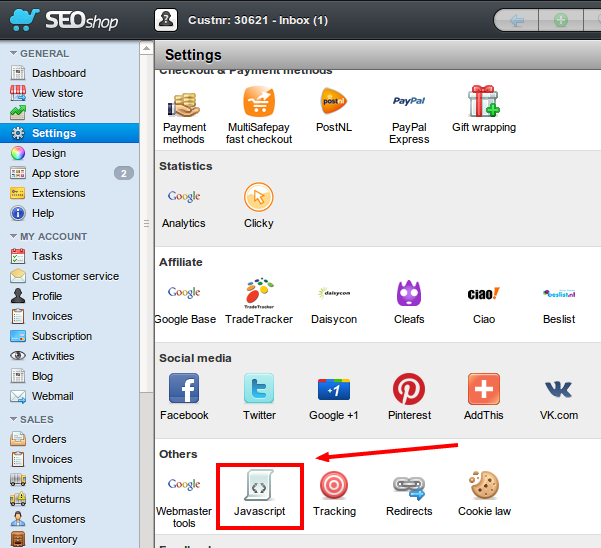Open the Cookie law settings
The height and width of the screenshot is (548, 601).
click(484, 487)
